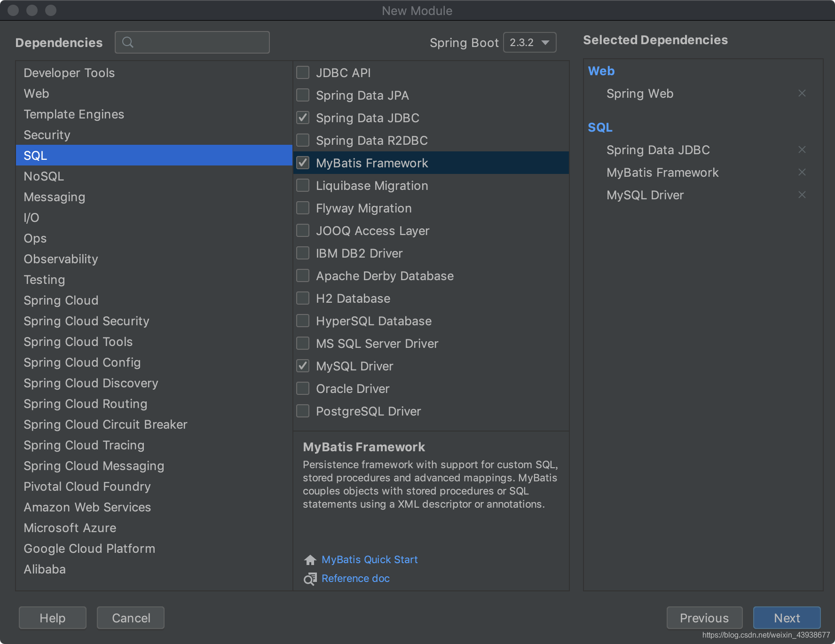Select Template Engines category
Image resolution: width=835 pixels, height=644 pixels.
tap(154, 114)
